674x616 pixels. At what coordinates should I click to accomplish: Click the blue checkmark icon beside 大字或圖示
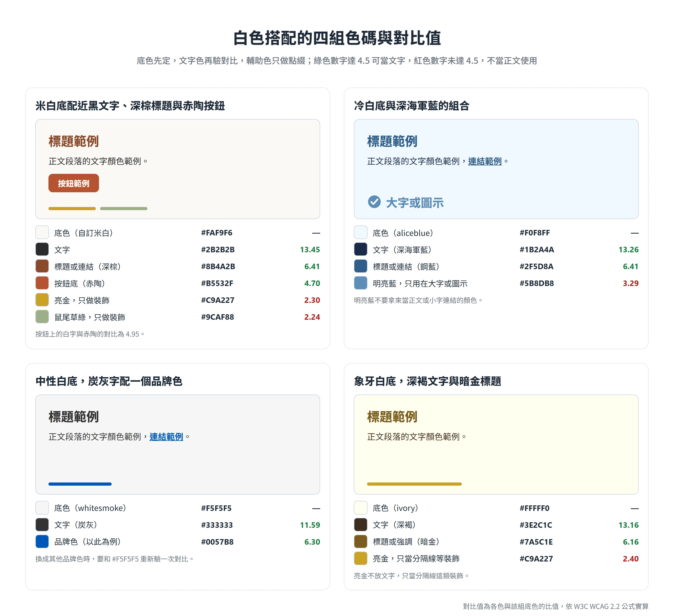click(x=374, y=202)
